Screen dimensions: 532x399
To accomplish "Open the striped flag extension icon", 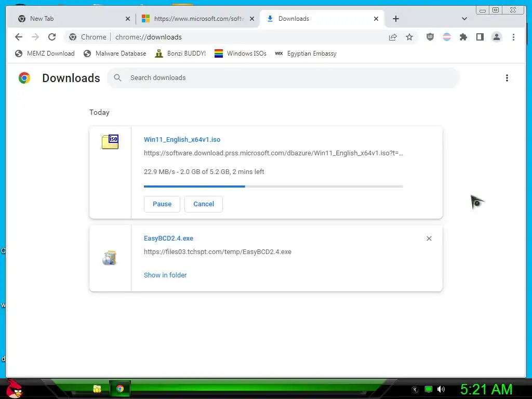I will click(447, 37).
